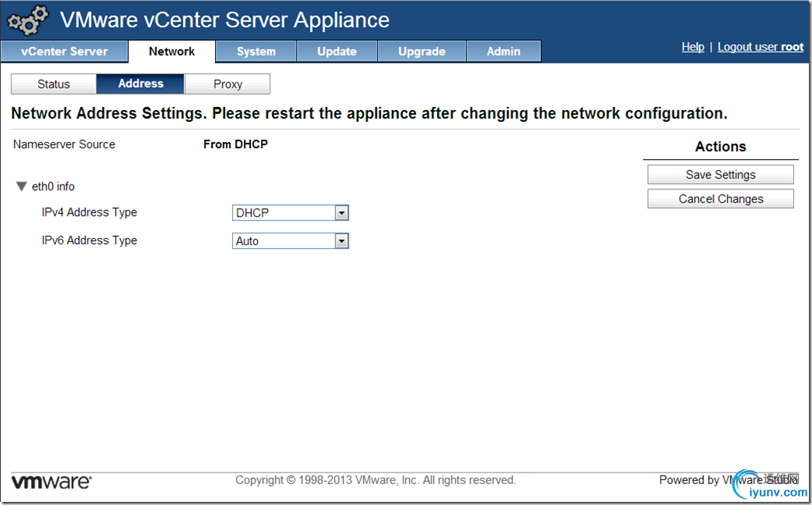Click the VMware logo in footer

click(51, 481)
